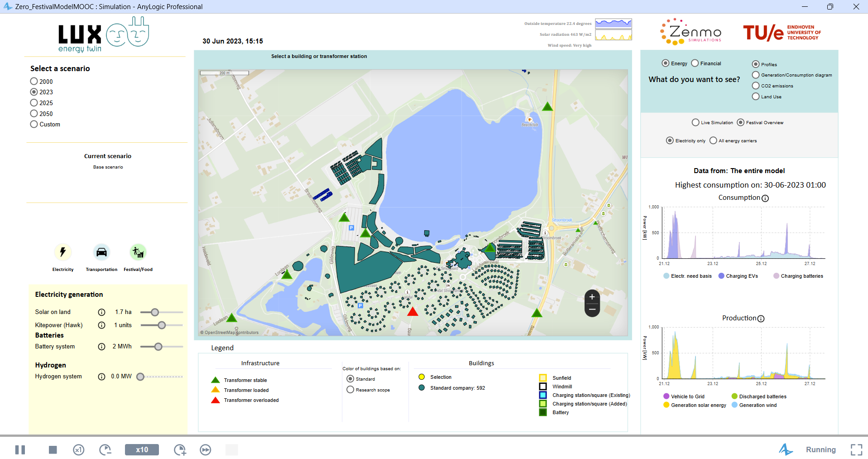
Task: Stop the simulation with the square button
Action: (x=53, y=449)
